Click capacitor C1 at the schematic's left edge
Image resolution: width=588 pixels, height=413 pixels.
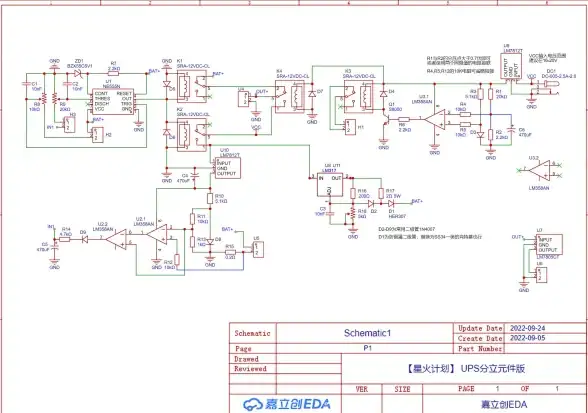click(x=26, y=84)
